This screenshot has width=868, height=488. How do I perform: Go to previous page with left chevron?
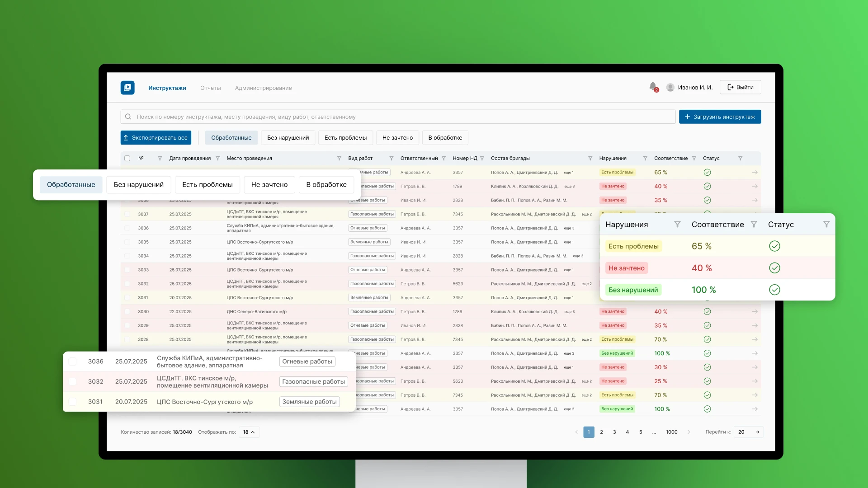pyautogui.click(x=576, y=432)
